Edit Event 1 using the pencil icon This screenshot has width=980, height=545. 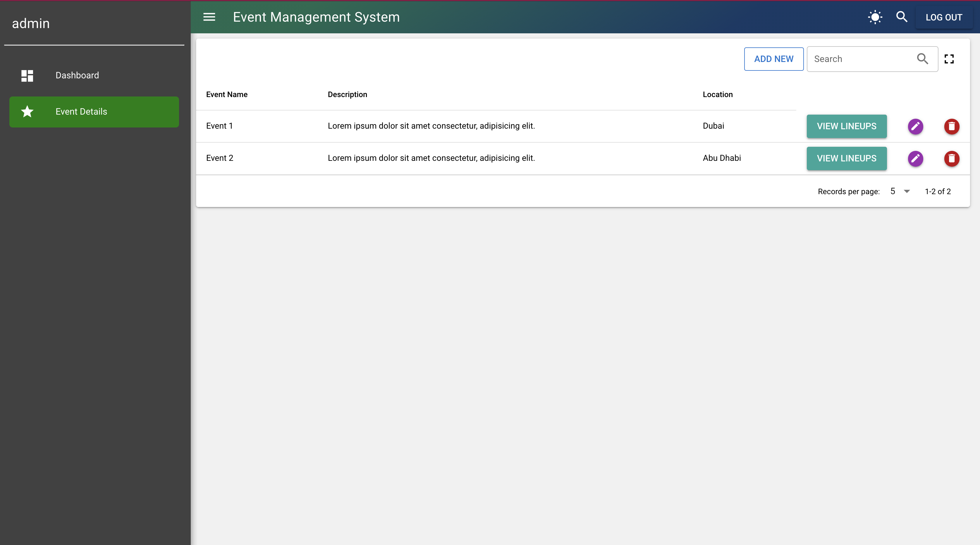(x=915, y=127)
